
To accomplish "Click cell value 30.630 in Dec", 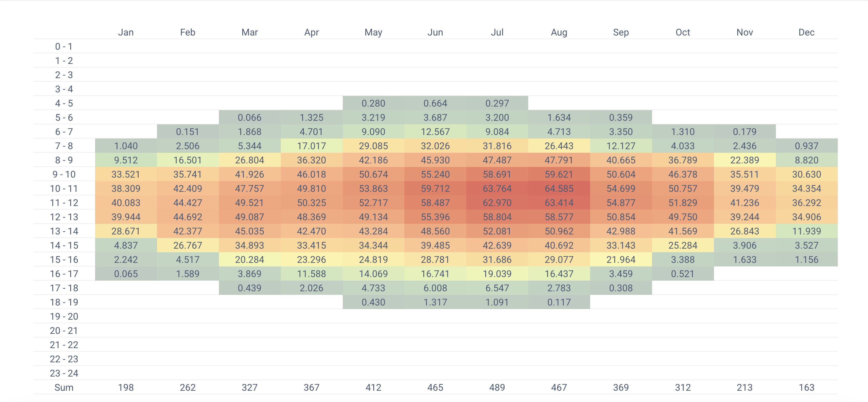I will click(x=807, y=174).
